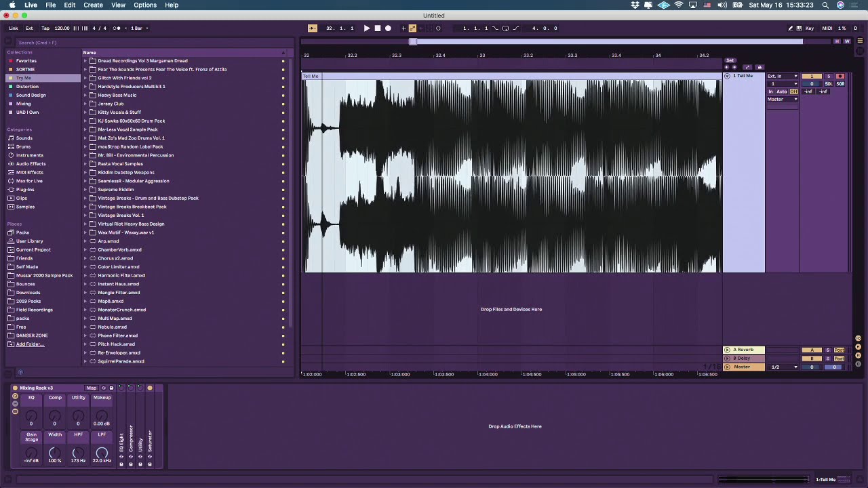Click the Wi-Fi status icon
This screenshot has width=868, height=488.
point(679,5)
